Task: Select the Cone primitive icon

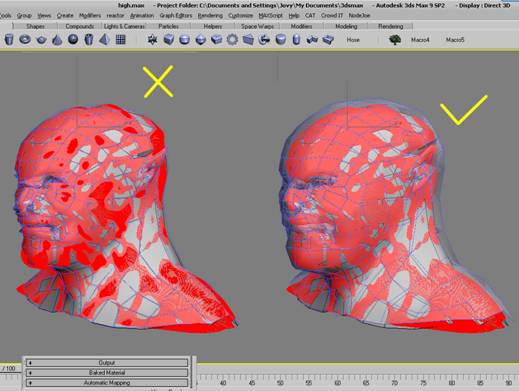Action: (57, 40)
